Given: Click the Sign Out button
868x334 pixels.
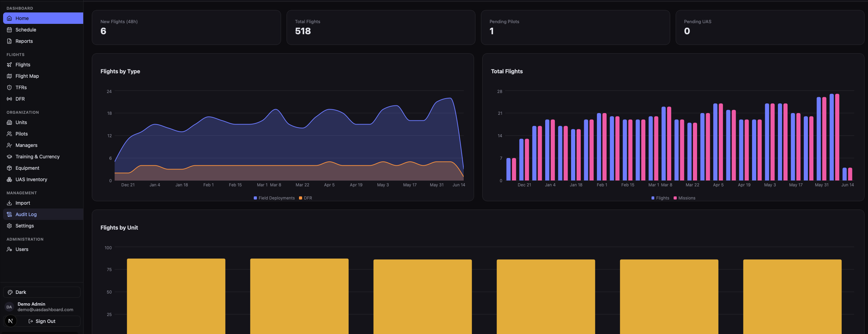Looking at the screenshot, I should [x=42, y=321].
